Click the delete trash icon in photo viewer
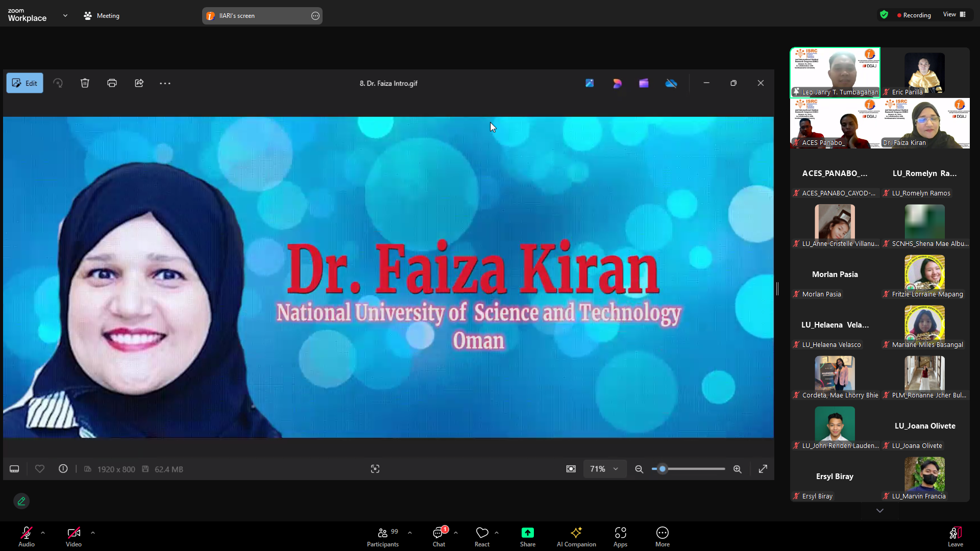The image size is (980, 551). pyautogui.click(x=85, y=83)
